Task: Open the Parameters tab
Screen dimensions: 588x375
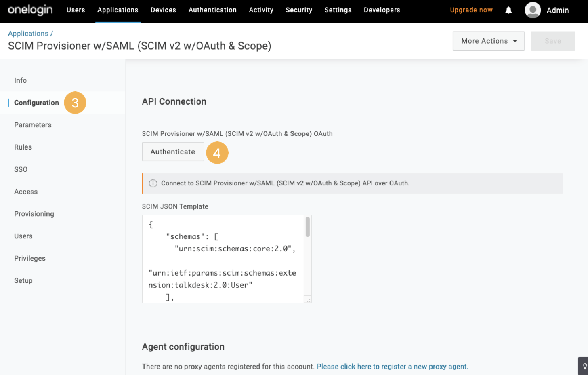Action: coord(33,125)
